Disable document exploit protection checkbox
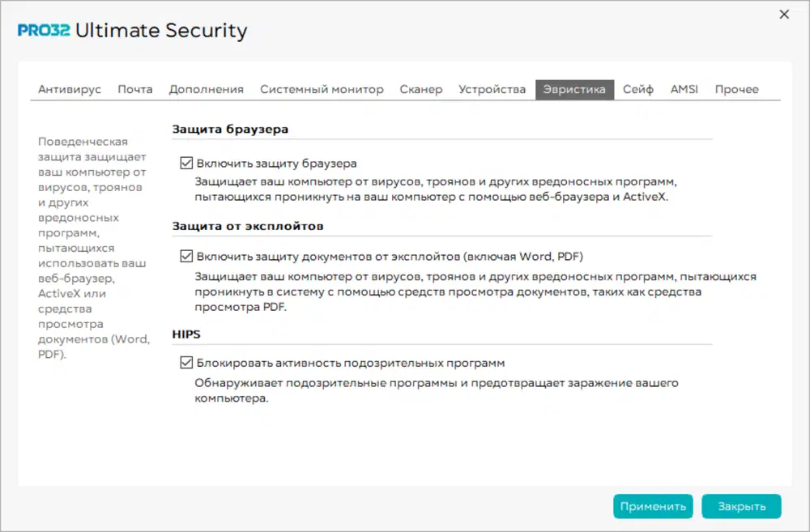The width and height of the screenshot is (810, 532). [x=187, y=257]
